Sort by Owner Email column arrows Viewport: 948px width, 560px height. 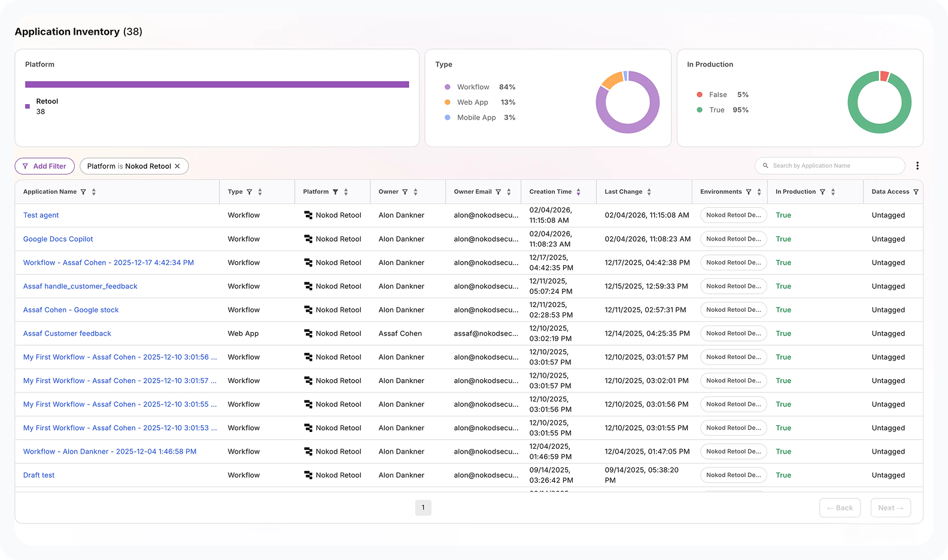tap(509, 192)
